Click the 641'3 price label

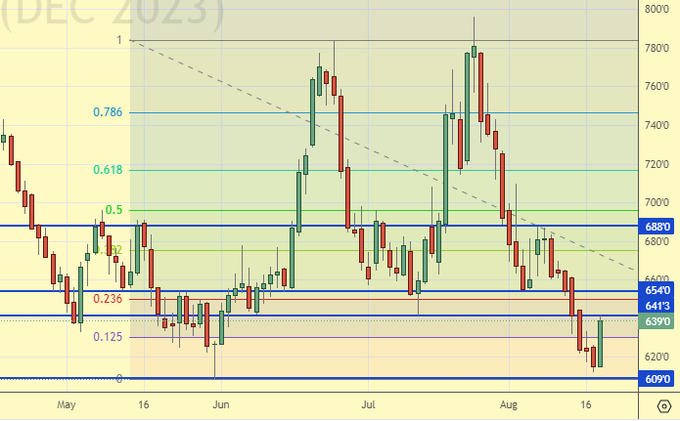tap(658, 306)
